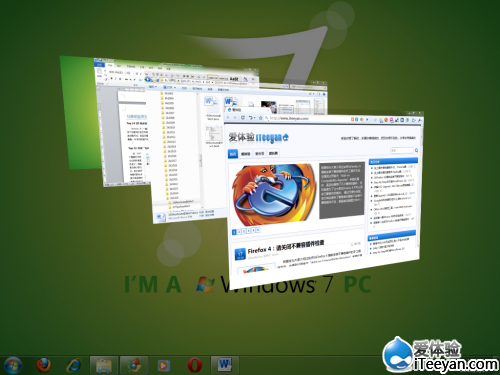Click the browser Back arrow
Screen dimensions: 500x375
tap(228, 117)
